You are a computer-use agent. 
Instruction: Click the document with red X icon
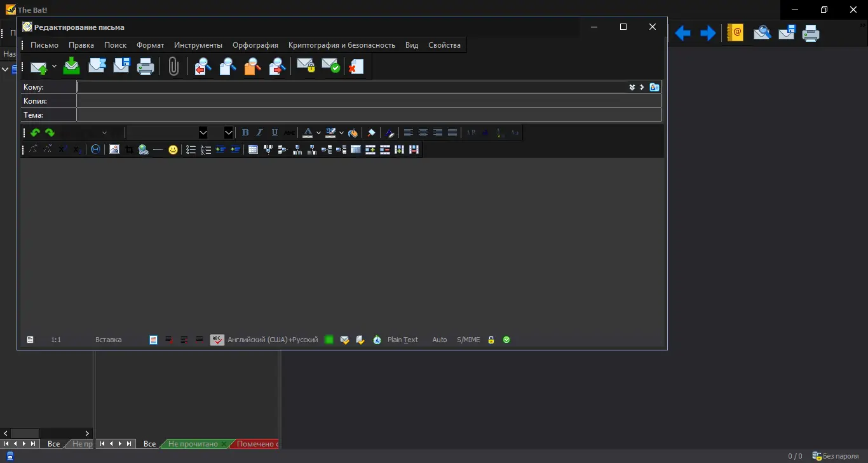356,66
